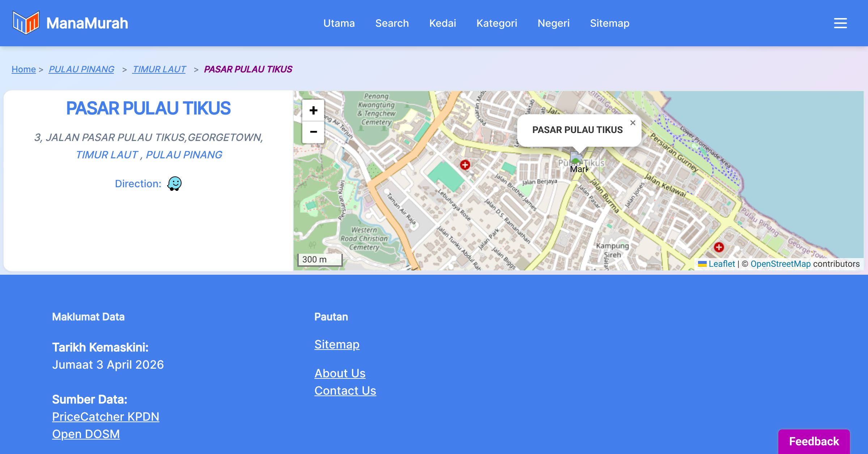Open the Kategori navigation item
This screenshot has height=454, width=868.
point(497,23)
